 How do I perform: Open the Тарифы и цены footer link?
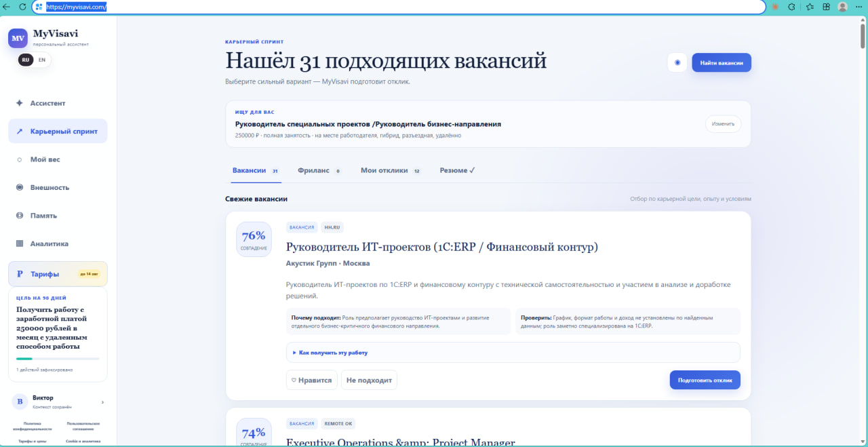[x=33, y=441]
